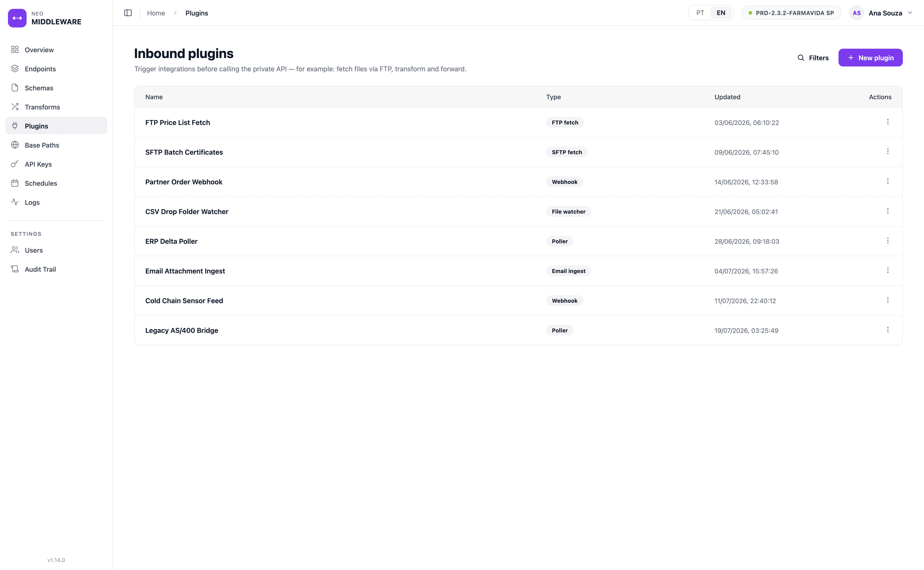The width and height of the screenshot is (924, 570).
Task: Open Endpoints section
Action: pos(56,69)
